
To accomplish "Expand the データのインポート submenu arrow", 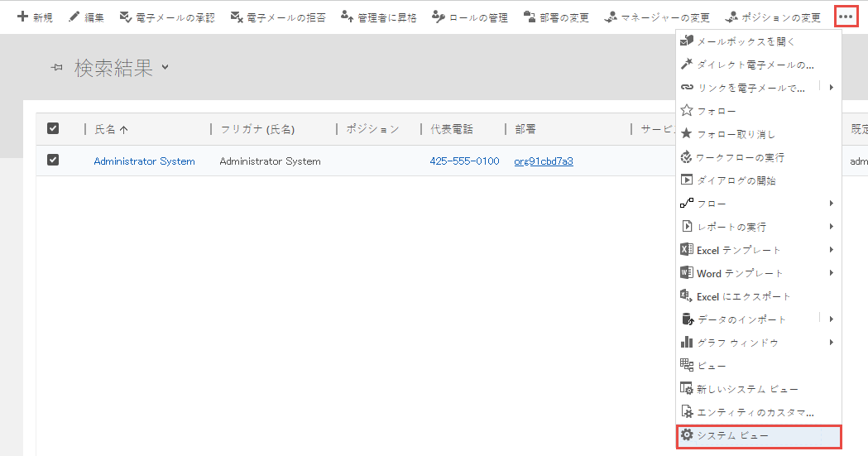I will click(831, 319).
